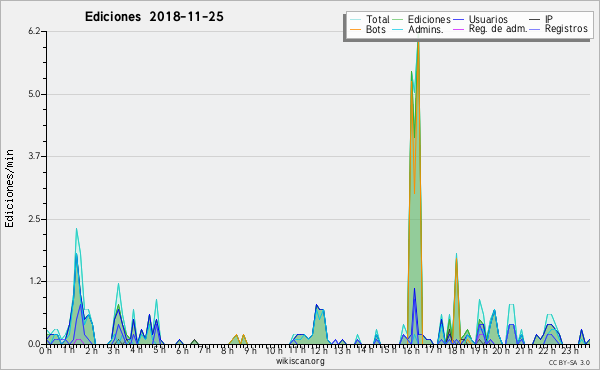This screenshot has width=600, height=370.
Task: Click the green edit hump at 12 h
Action: [x=320, y=325]
